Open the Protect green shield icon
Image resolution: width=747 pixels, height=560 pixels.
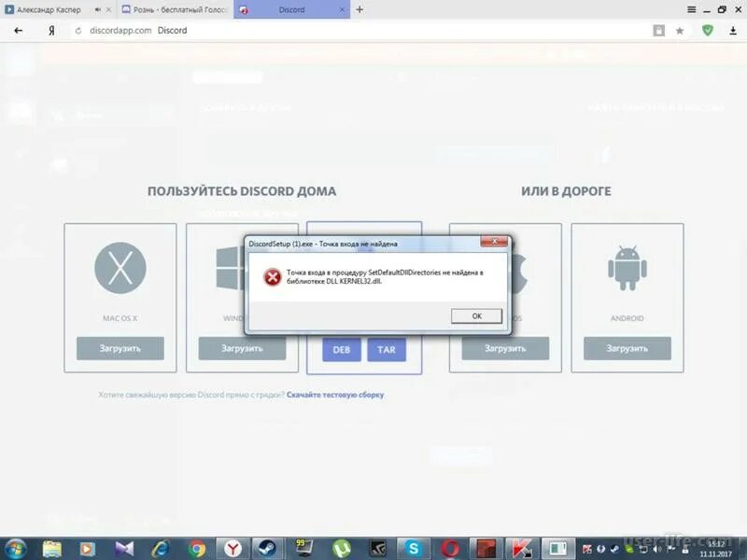[708, 31]
